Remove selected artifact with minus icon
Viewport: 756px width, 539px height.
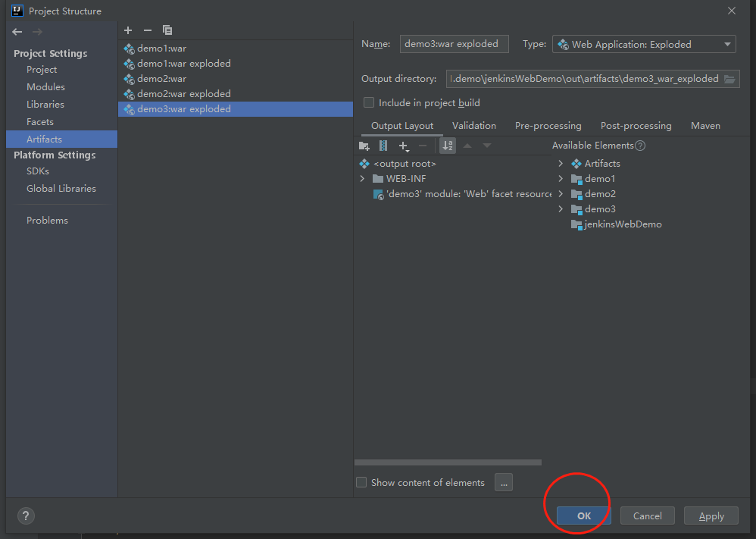click(x=148, y=30)
